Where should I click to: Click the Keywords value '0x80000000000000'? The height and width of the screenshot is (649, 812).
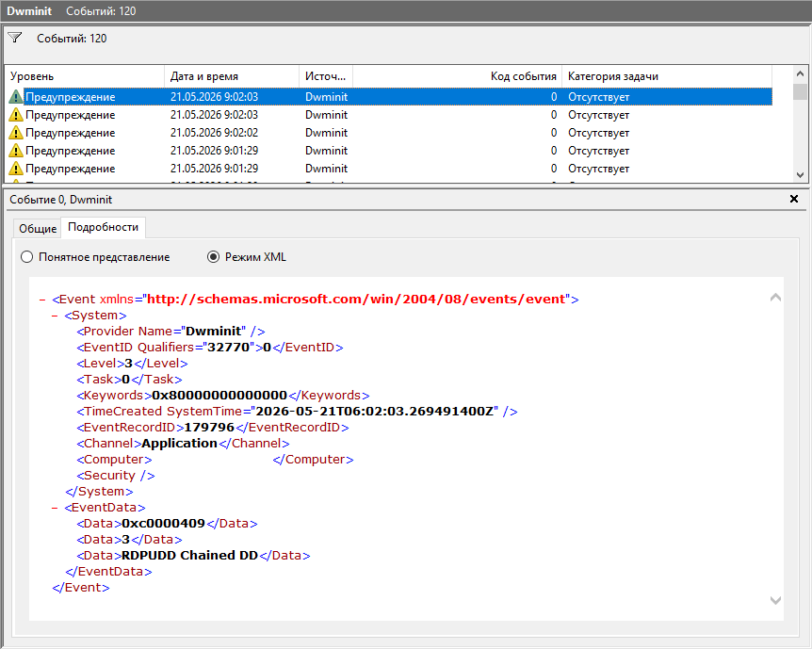click(x=219, y=396)
